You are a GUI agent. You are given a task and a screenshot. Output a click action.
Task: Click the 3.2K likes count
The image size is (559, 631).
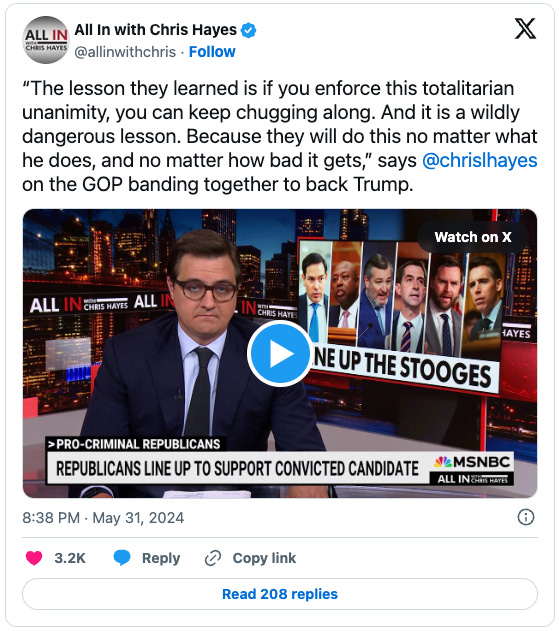[x=70, y=558]
